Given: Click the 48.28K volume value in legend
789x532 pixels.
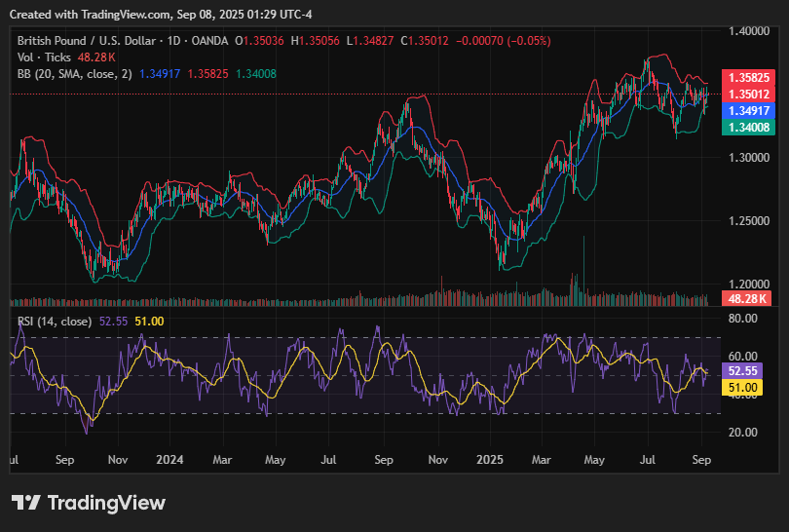Looking at the screenshot, I should (x=96, y=57).
